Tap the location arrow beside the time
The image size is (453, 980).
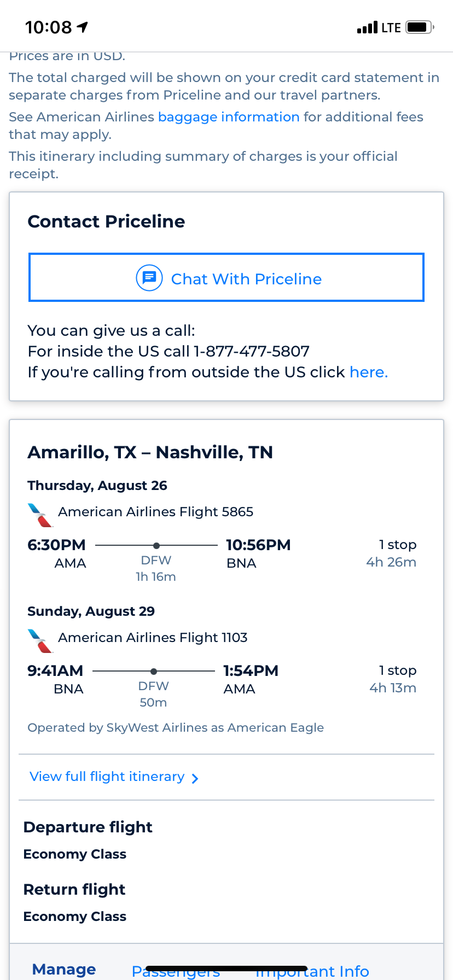pyautogui.click(x=83, y=27)
